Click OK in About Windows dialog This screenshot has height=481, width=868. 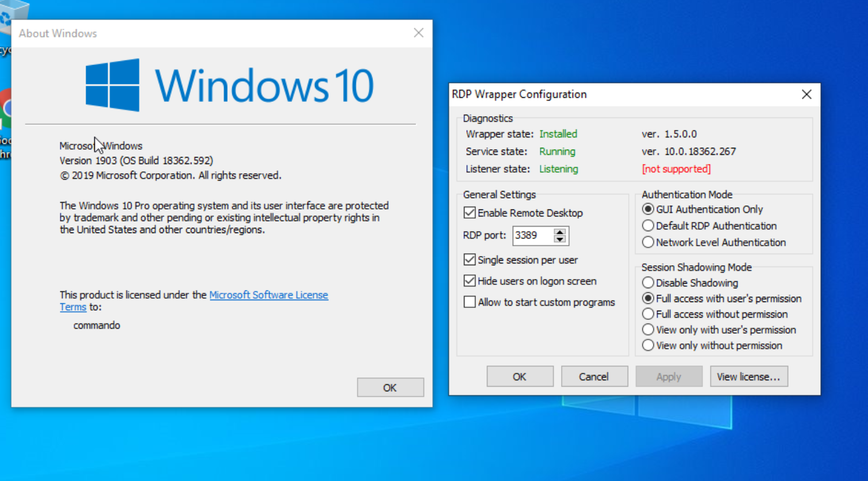[x=390, y=388]
